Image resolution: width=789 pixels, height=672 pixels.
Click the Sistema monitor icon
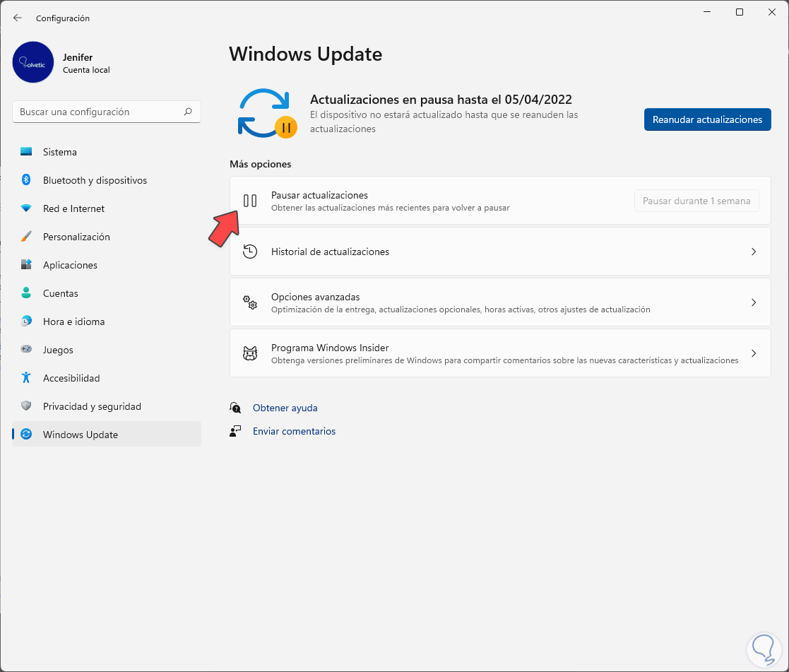coord(26,152)
